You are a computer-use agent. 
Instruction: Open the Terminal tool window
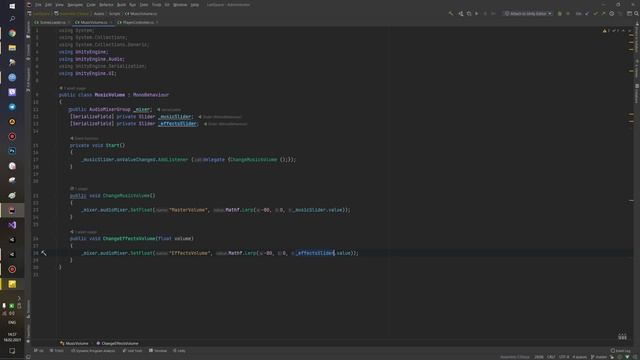click(x=158, y=351)
